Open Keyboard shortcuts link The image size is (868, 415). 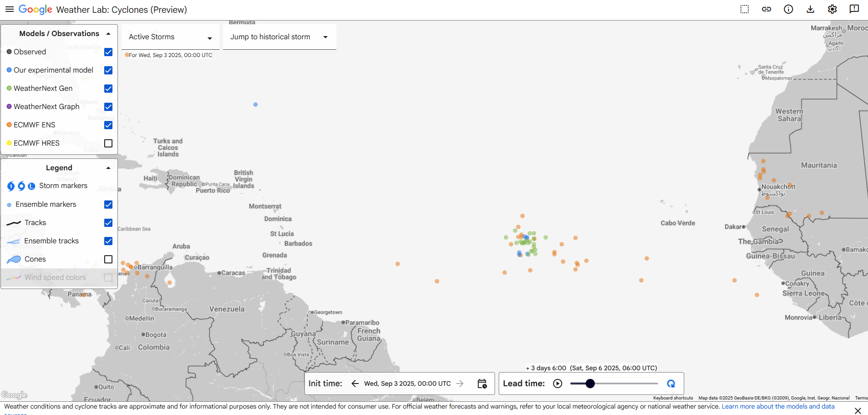tap(673, 398)
